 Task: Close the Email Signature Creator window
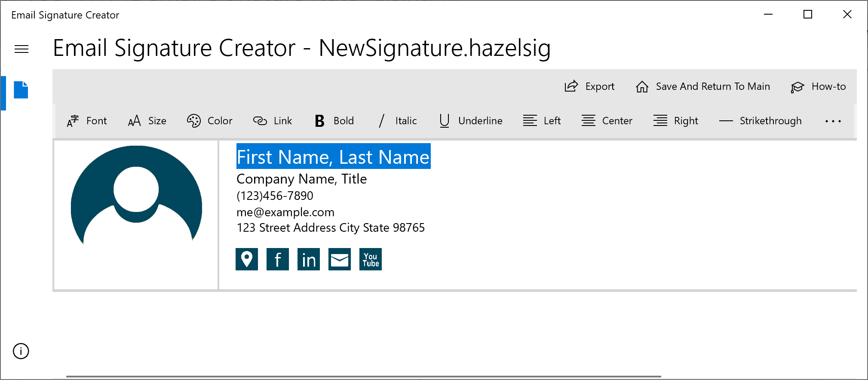[847, 15]
